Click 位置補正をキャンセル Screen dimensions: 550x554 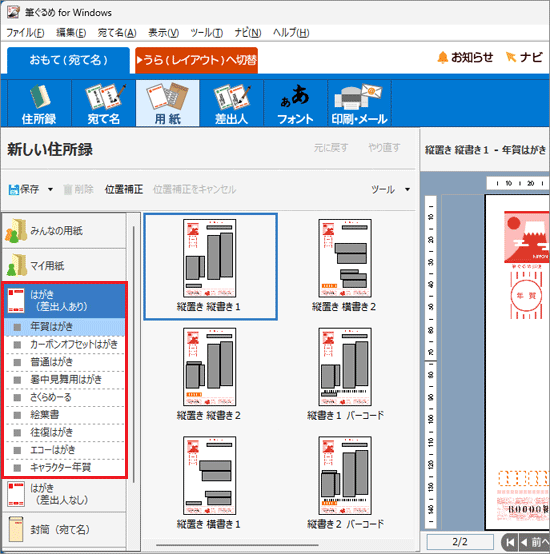194,190
